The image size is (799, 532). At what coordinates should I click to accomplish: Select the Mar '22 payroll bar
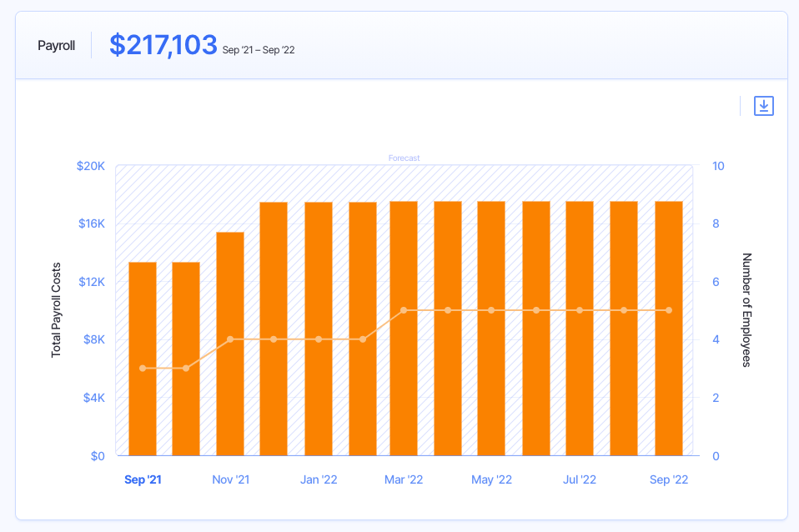pos(404,329)
